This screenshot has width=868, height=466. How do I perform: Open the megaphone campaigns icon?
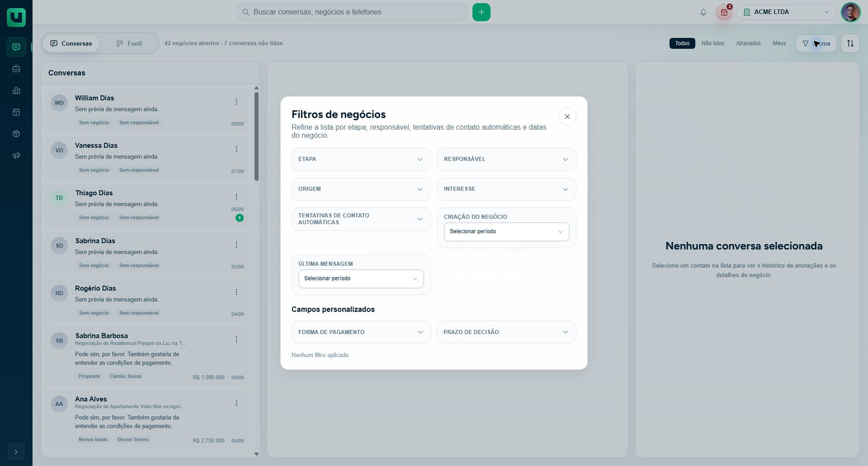pos(16,156)
